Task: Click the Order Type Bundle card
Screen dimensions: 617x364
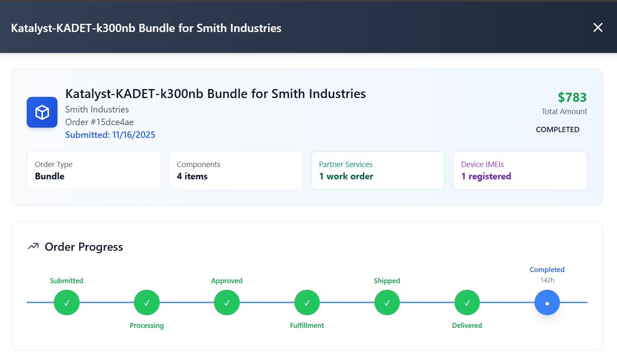Action: (94, 170)
